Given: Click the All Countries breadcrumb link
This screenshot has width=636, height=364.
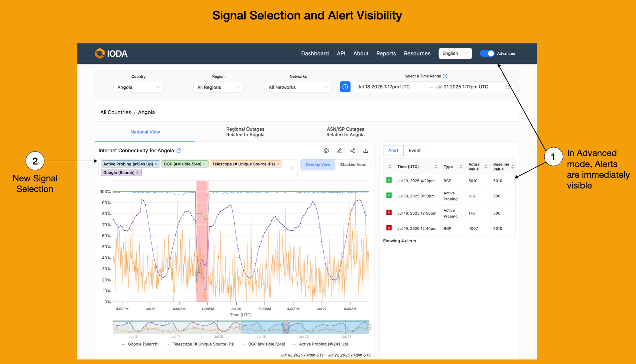Looking at the screenshot, I should point(116,112).
